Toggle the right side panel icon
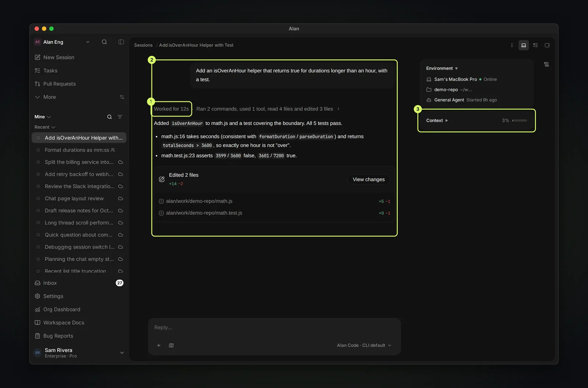 click(x=547, y=45)
